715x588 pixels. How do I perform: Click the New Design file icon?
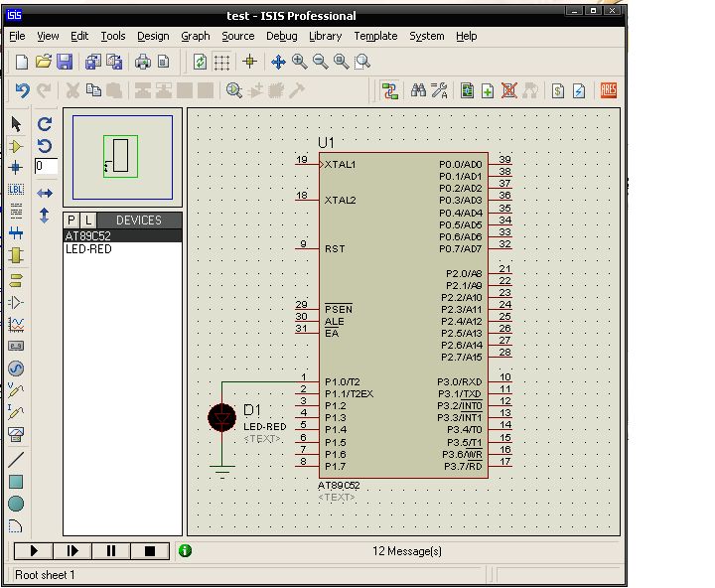pyautogui.click(x=22, y=62)
